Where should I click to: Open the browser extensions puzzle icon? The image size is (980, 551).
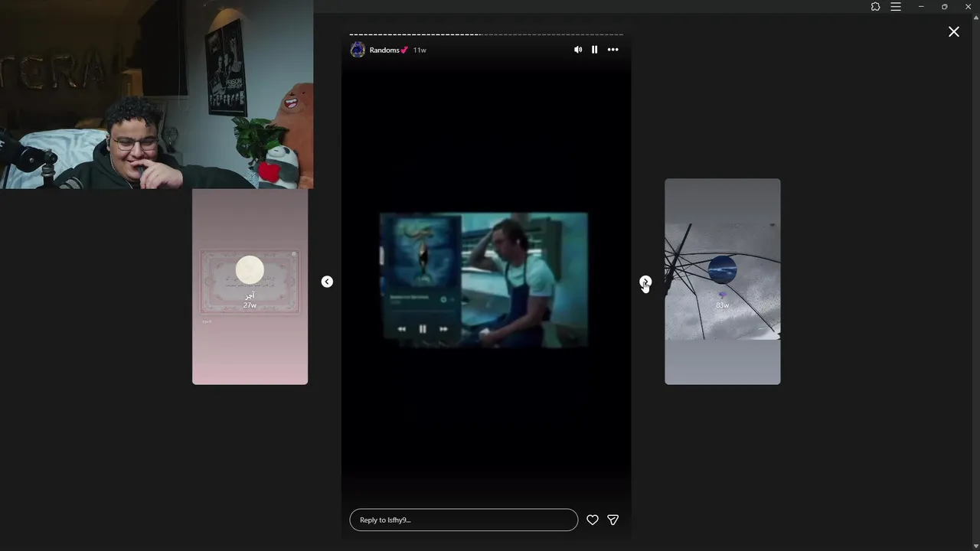tap(875, 6)
